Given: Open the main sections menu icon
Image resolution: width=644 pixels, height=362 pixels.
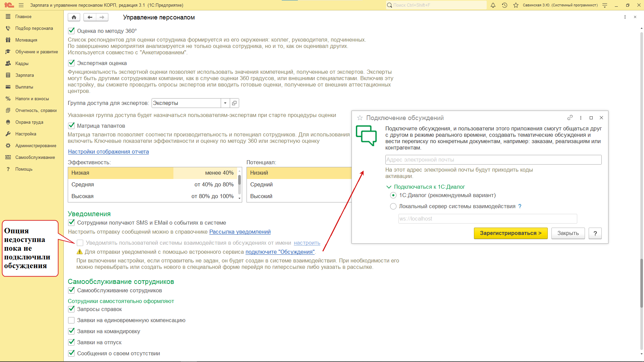Looking at the screenshot, I should 21,5.
